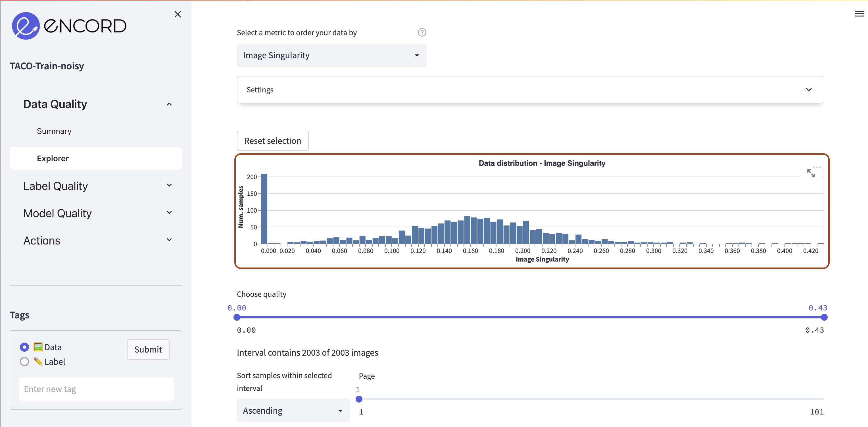
Task: Click the TACO-Train-noisy project title
Action: tap(47, 66)
